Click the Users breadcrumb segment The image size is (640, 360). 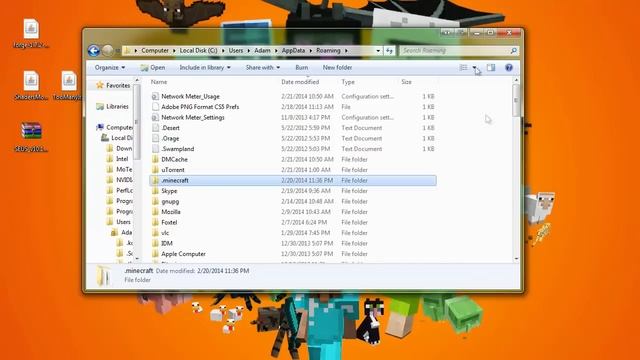point(236,51)
